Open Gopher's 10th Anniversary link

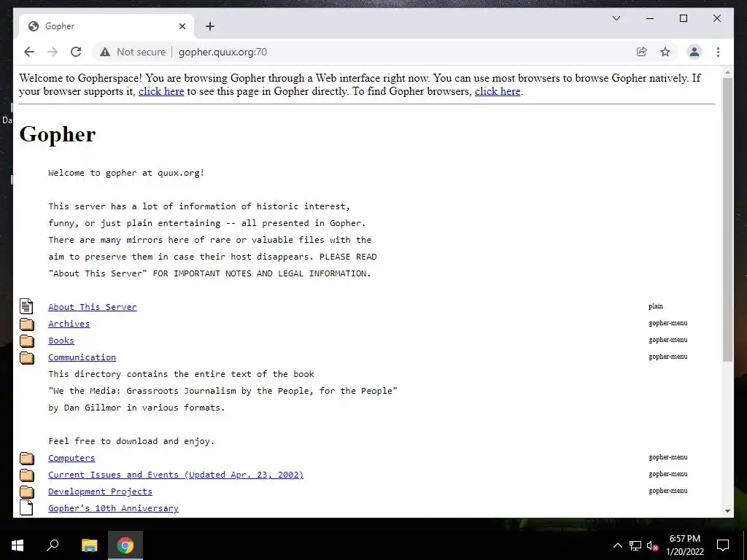(113, 508)
